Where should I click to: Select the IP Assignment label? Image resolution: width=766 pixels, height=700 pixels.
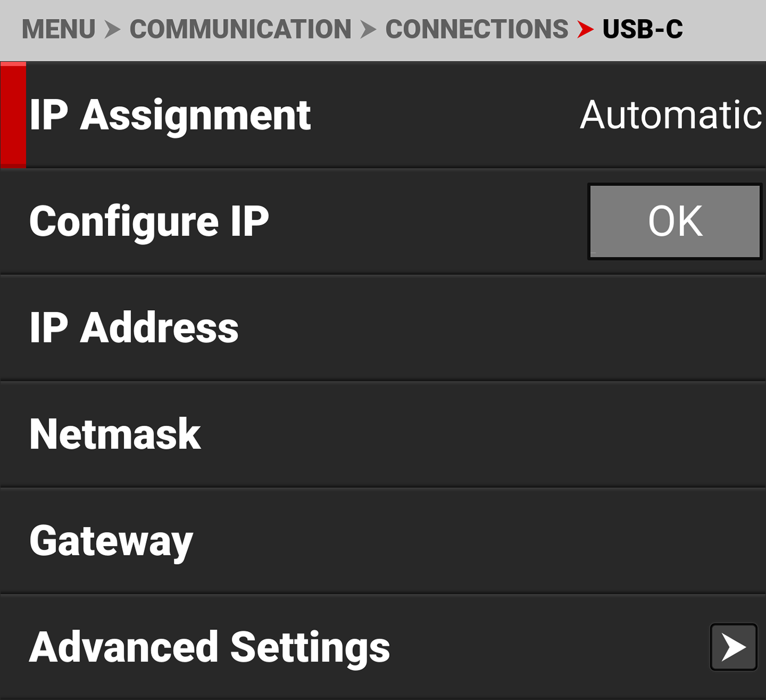tap(170, 115)
